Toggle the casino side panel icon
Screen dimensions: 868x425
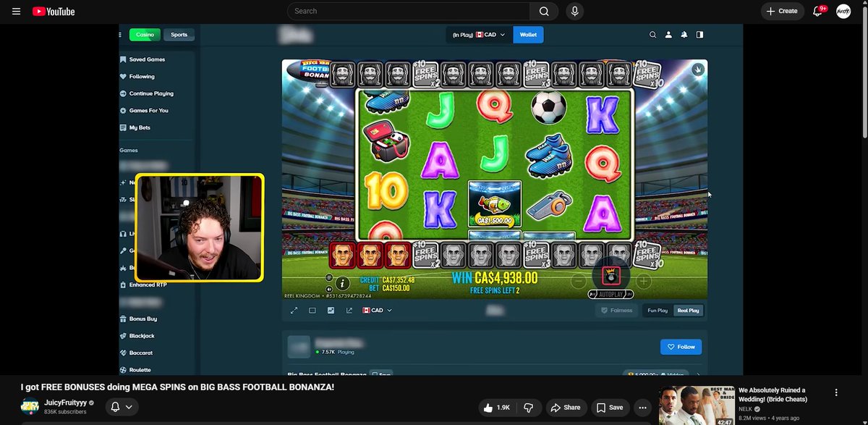(x=699, y=34)
